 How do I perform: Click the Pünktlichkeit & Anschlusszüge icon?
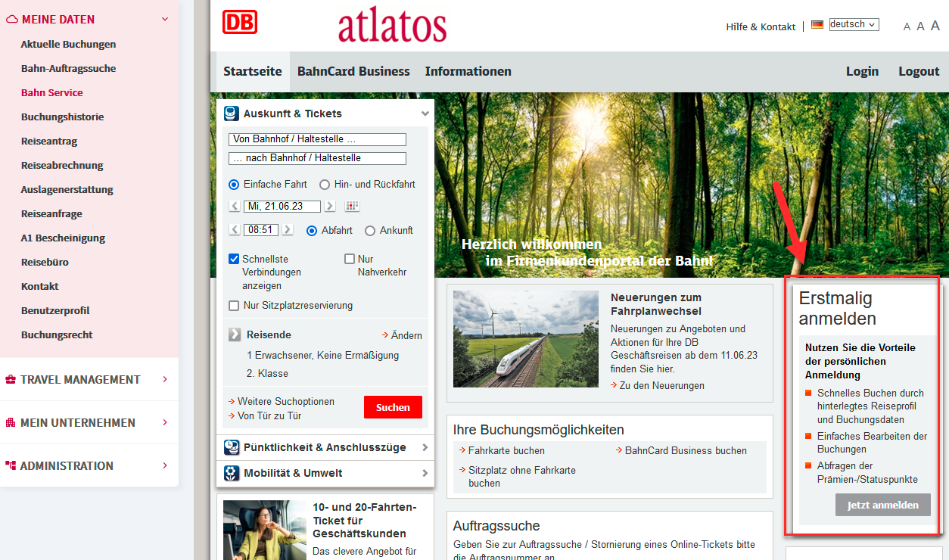232,447
